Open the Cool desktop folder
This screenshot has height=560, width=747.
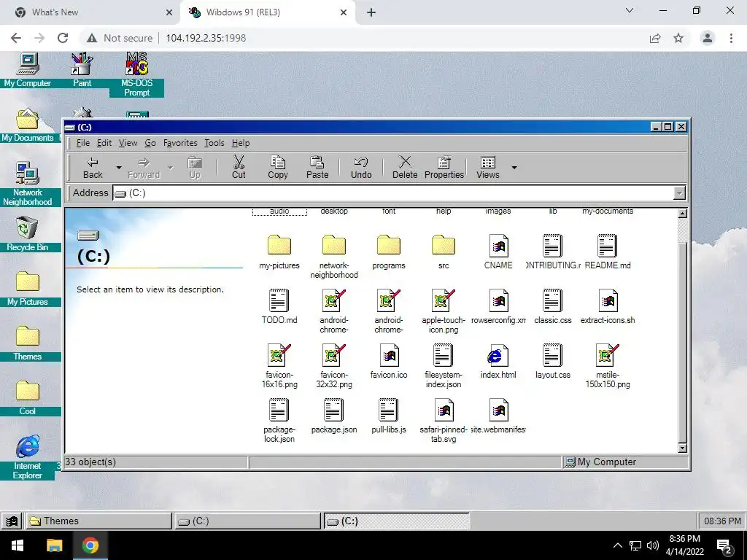[x=27, y=398]
